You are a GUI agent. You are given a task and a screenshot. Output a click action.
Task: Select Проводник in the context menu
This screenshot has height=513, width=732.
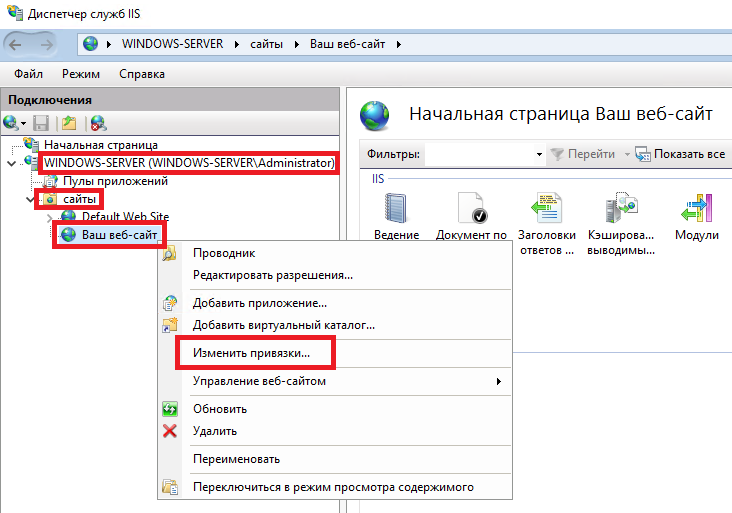pyautogui.click(x=335, y=253)
